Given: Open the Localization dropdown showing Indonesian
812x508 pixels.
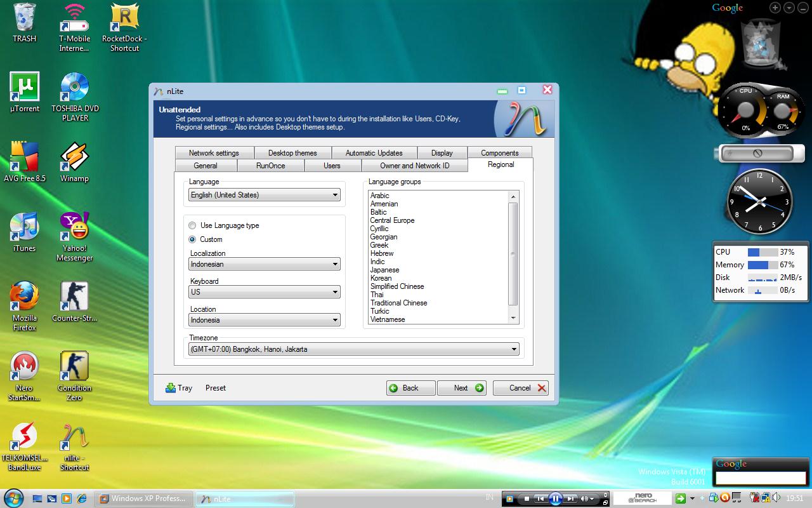Looking at the screenshot, I should tap(265, 264).
